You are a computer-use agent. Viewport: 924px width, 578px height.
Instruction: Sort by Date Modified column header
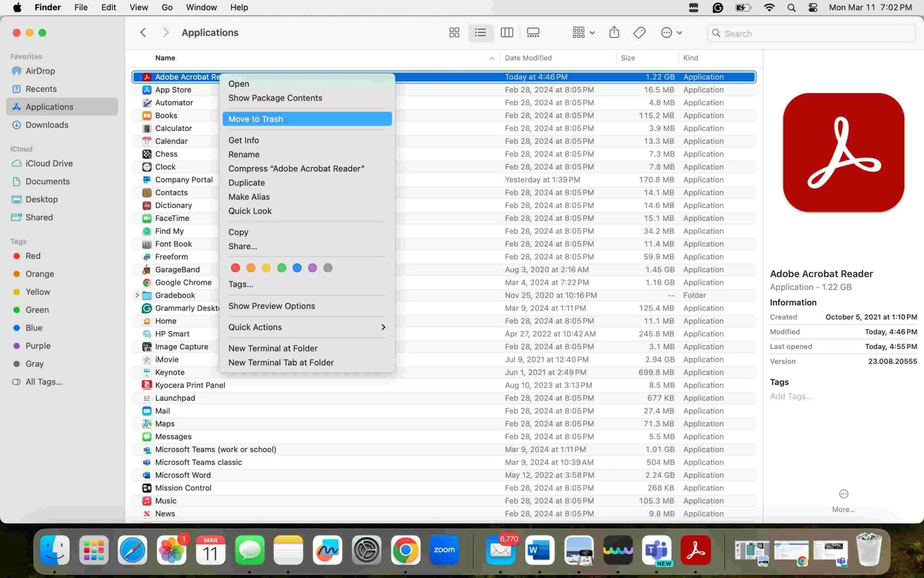pos(558,58)
